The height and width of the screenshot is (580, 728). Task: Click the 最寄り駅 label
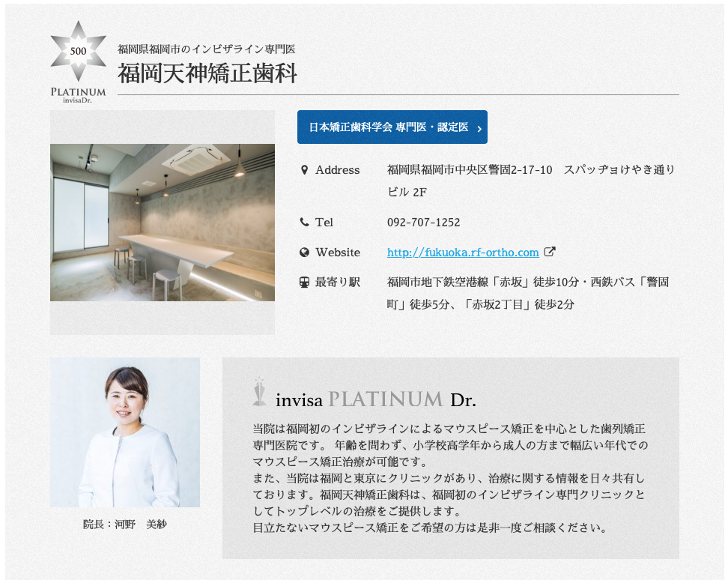tap(338, 282)
